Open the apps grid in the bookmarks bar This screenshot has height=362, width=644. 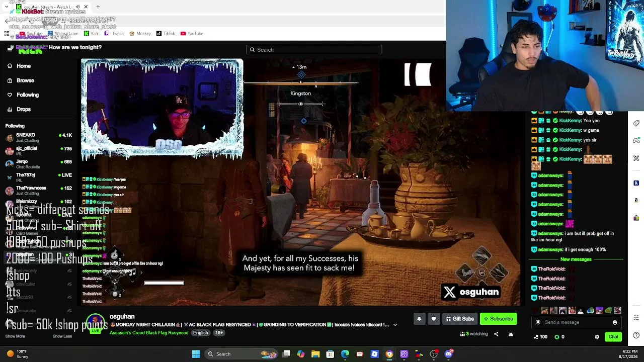tap(7, 34)
